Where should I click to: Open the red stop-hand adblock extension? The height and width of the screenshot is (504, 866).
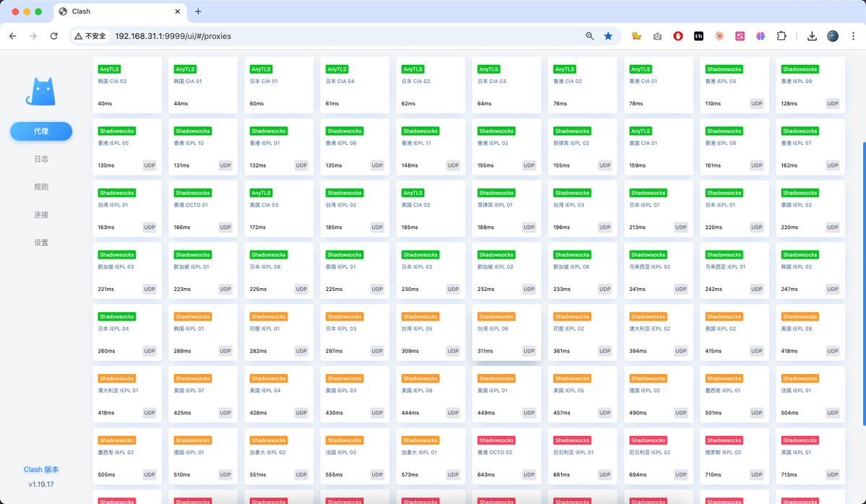pos(677,36)
